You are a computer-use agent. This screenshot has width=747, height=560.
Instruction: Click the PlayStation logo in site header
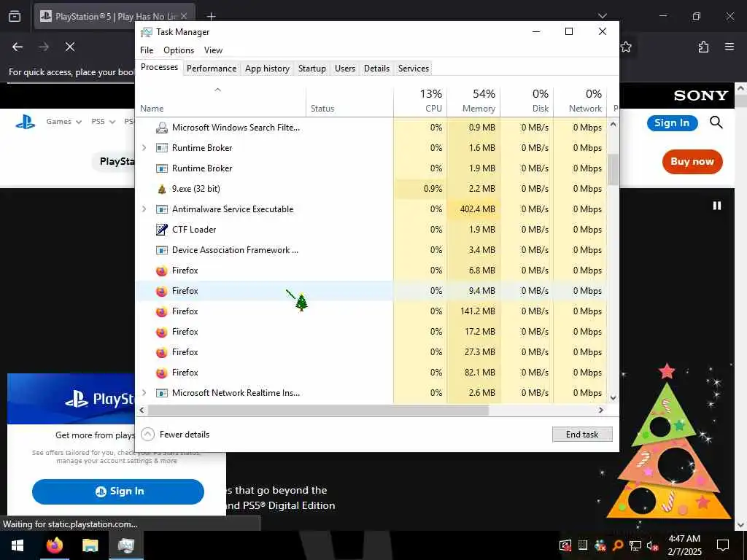pos(26,122)
